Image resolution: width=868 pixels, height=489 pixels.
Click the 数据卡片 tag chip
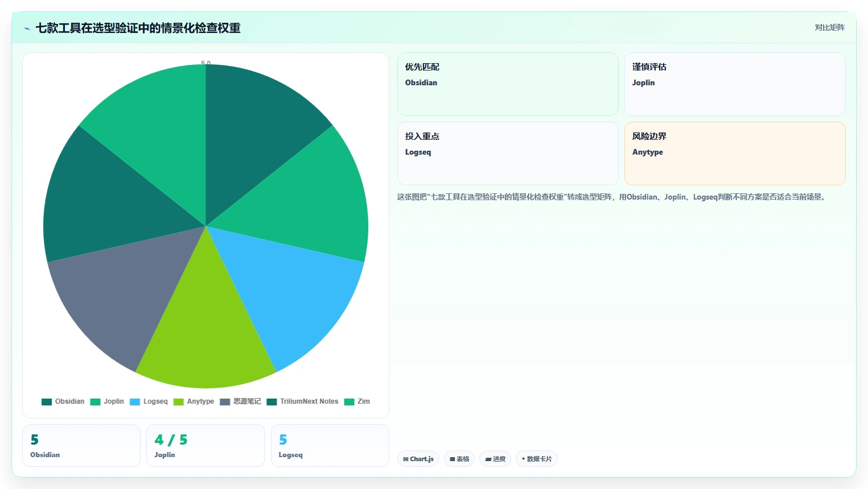pos(537,459)
